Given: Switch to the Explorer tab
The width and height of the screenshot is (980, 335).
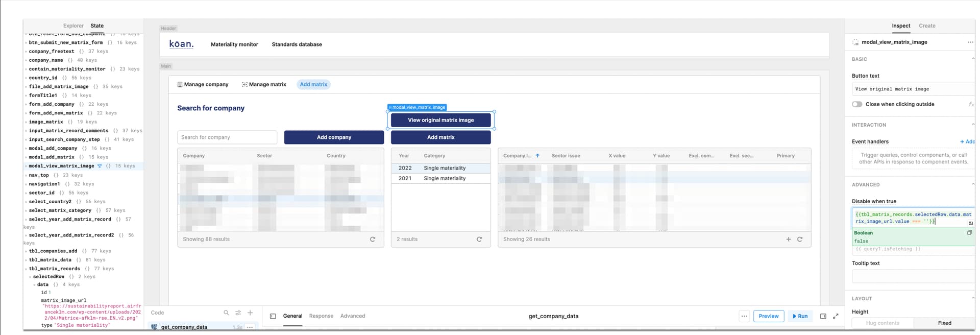Looking at the screenshot, I should [73, 26].
